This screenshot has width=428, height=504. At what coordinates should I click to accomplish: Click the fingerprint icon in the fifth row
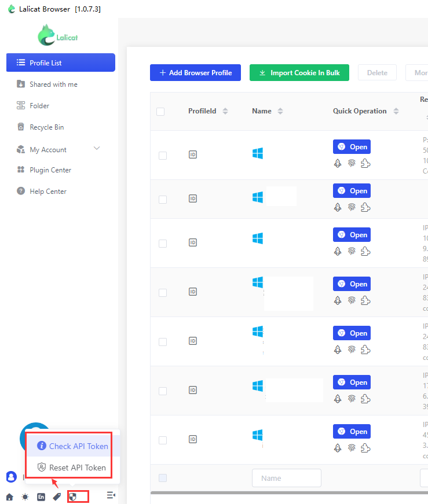coord(352,350)
